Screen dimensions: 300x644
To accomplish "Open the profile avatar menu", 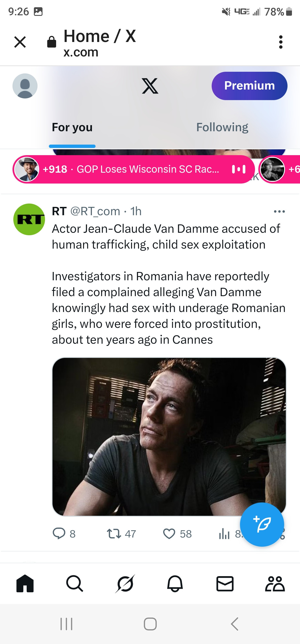I will point(25,86).
